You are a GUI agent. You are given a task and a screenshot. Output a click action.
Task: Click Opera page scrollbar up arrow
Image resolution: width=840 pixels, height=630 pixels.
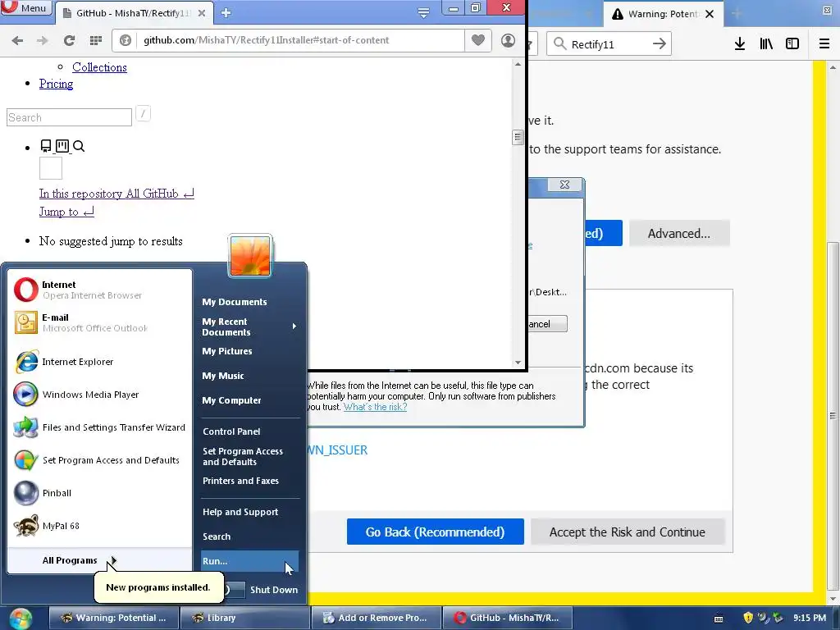pos(518,64)
